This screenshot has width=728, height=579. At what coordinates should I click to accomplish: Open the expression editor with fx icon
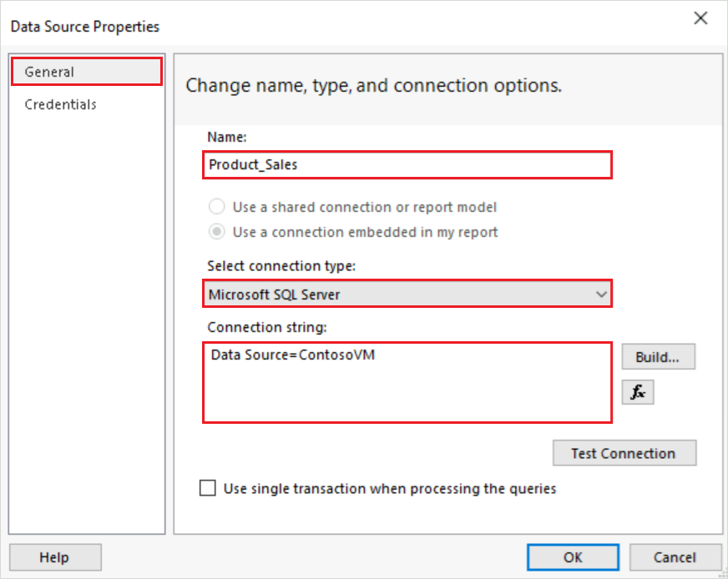click(638, 392)
